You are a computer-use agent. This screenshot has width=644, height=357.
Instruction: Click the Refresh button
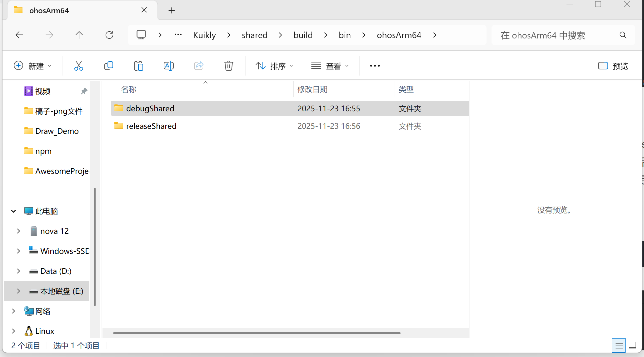click(109, 35)
